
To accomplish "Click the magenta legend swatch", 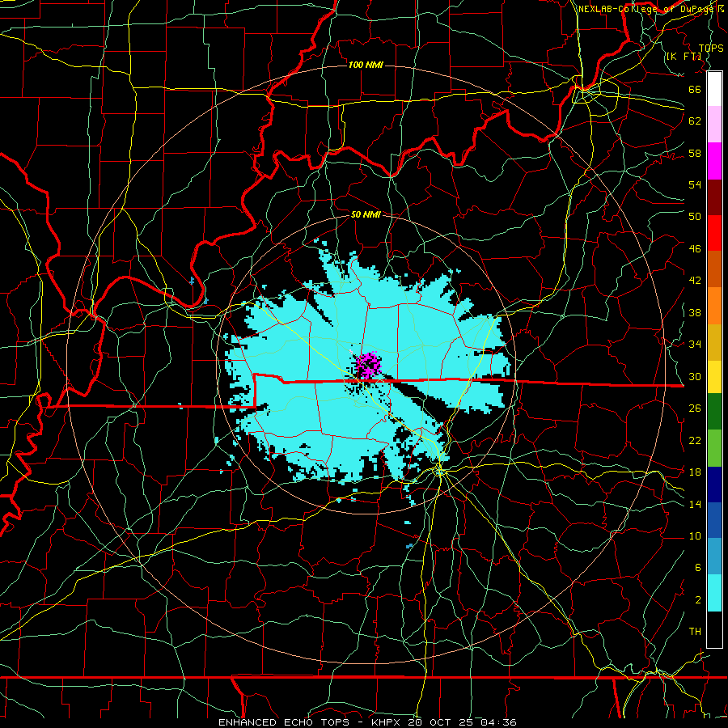I will (x=714, y=161).
